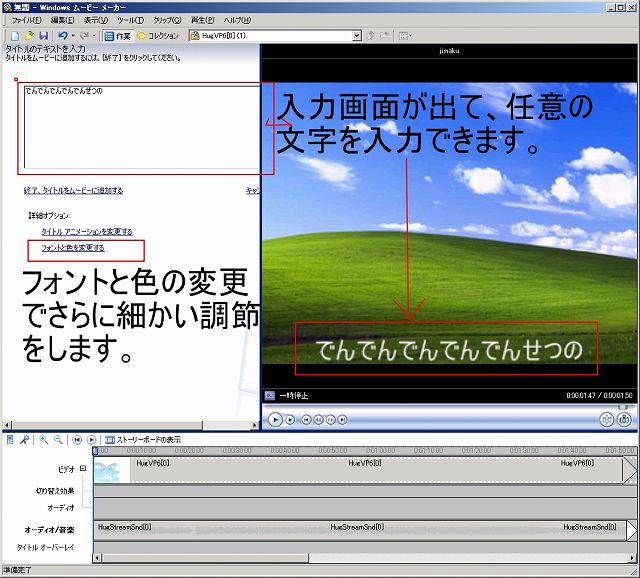
Task: Toggle the コレクション collections pane button
Action: 158,36
